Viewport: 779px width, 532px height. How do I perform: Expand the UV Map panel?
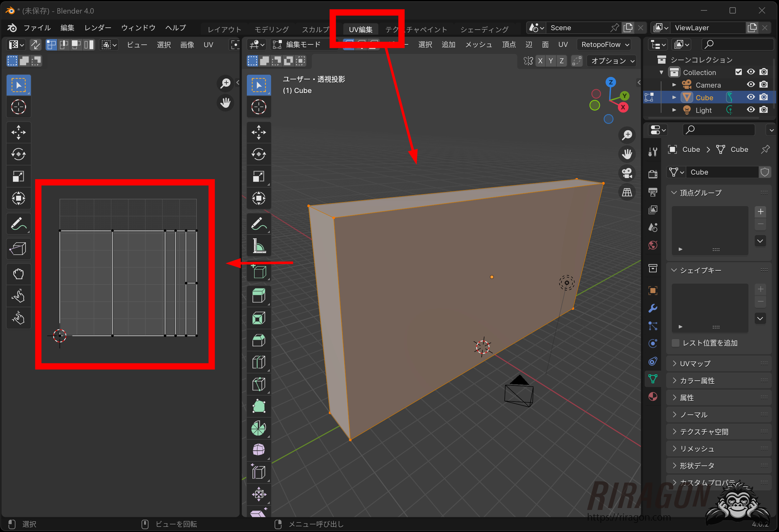[695, 363]
